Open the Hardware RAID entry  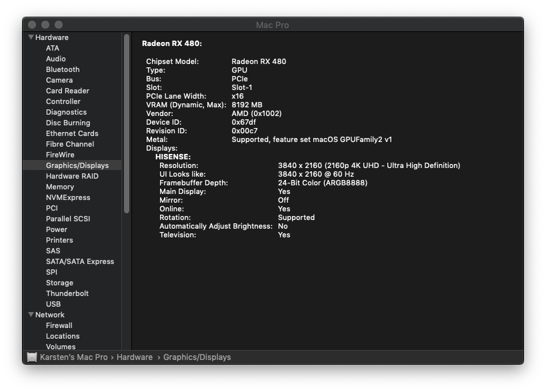[72, 176]
